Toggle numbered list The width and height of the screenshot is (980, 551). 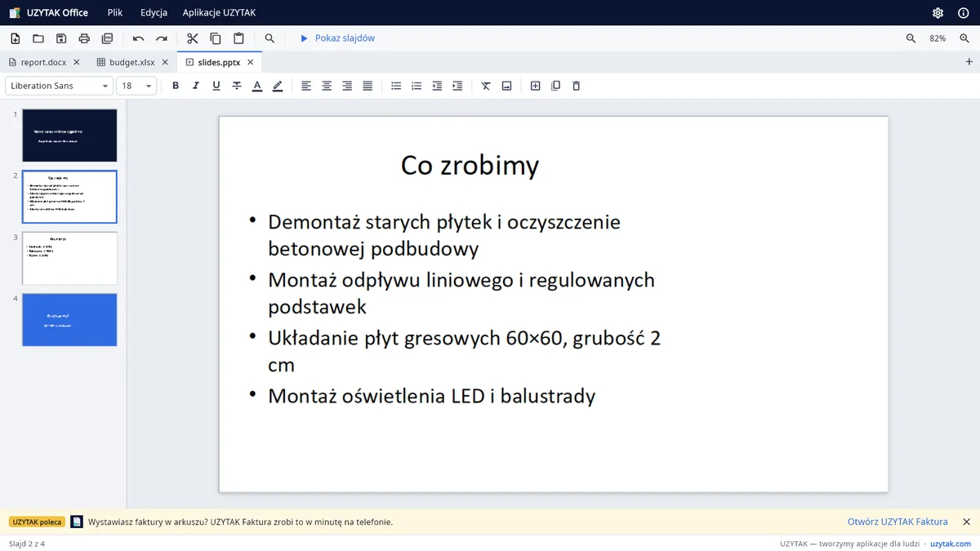pos(416,86)
